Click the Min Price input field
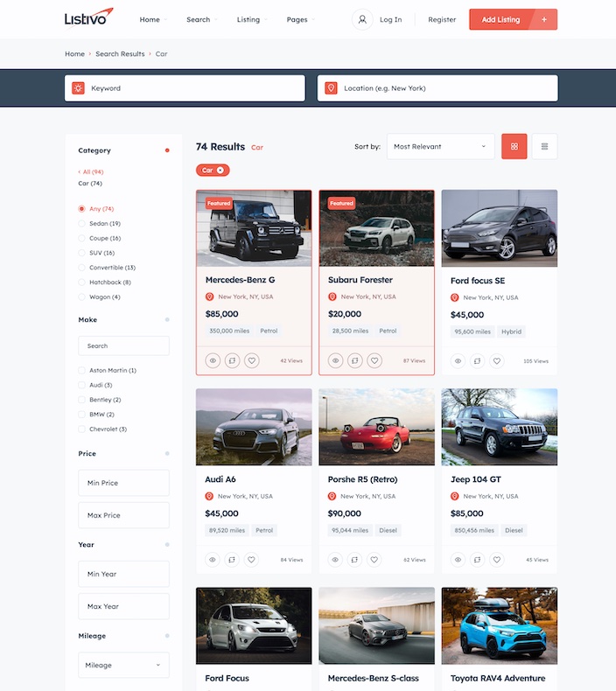 [x=123, y=483]
